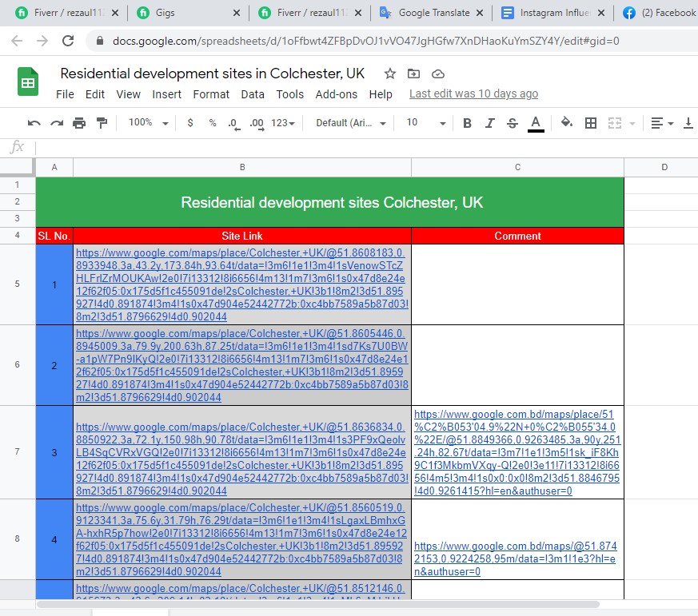Click the formula bar input field

pyautogui.click(x=360, y=147)
